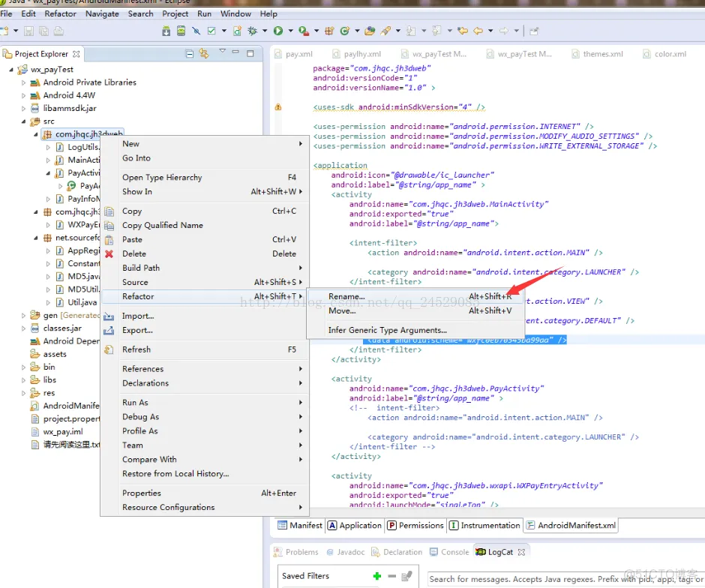The image size is (705, 588).
Task: Click the New Java Class icon
Action: [x=345, y=31]
